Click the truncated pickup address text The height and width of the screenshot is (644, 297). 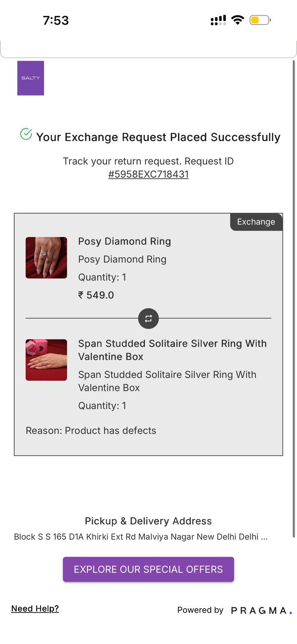(141, 537)
